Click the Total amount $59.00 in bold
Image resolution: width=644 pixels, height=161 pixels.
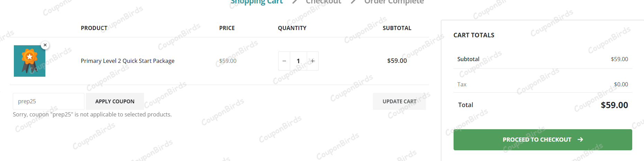[x=614, y=105]
